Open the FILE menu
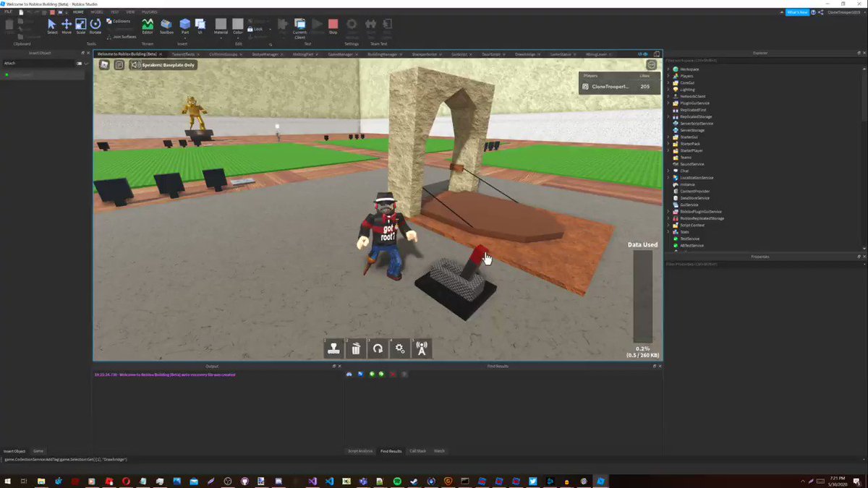Viewport: 868px width, 488px height. click(x=8, y=12)
